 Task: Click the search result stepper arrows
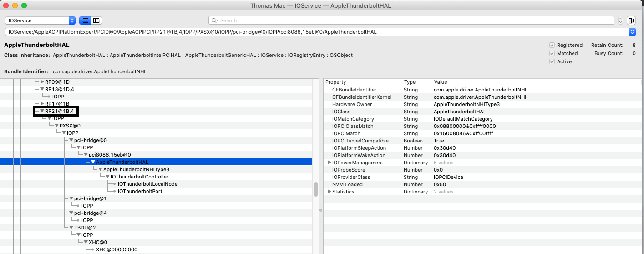tap(620, 20)
